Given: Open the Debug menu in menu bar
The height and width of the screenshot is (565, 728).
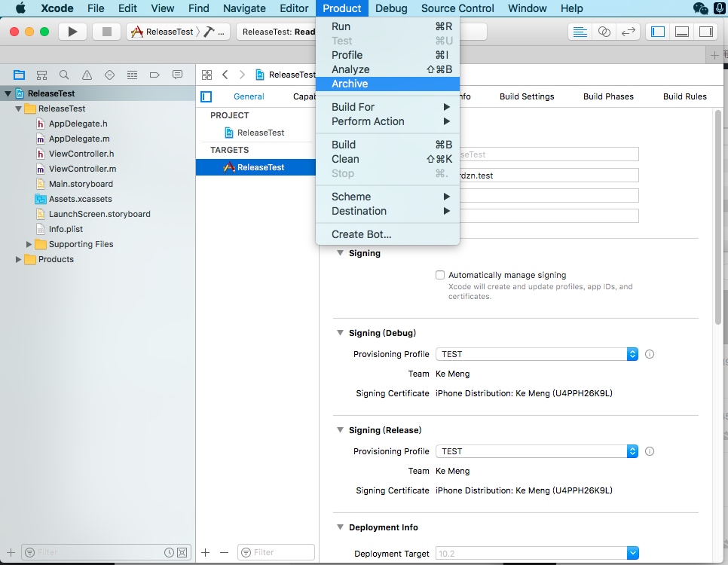Looking at the screenshot, I should click(391, 8).
